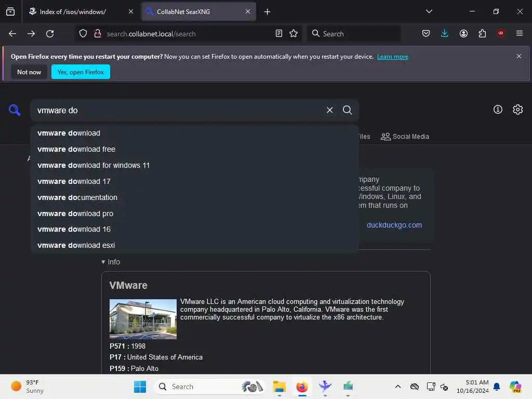Open the clock showing 5:01 AM

point(472,387)
